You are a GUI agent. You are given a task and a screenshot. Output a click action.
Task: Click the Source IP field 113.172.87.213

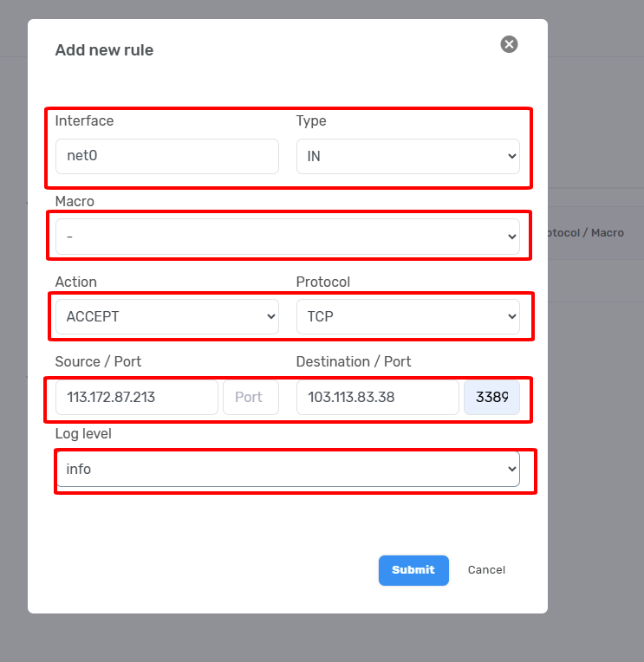pos(136,397)
